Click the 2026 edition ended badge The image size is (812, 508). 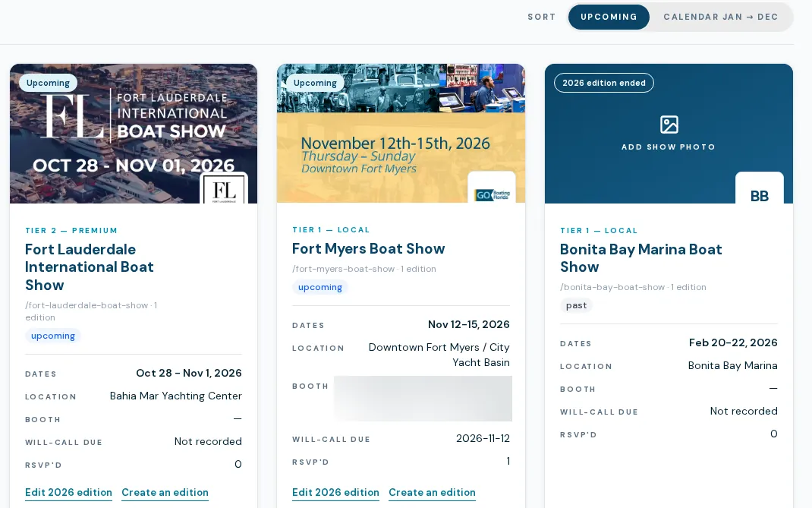604,83
